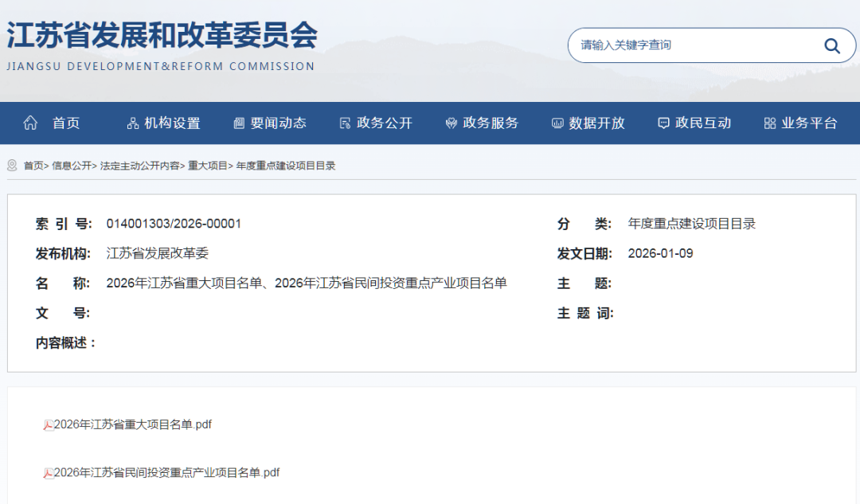Click the 机构设置 organization icon

[x=133, y=123]
